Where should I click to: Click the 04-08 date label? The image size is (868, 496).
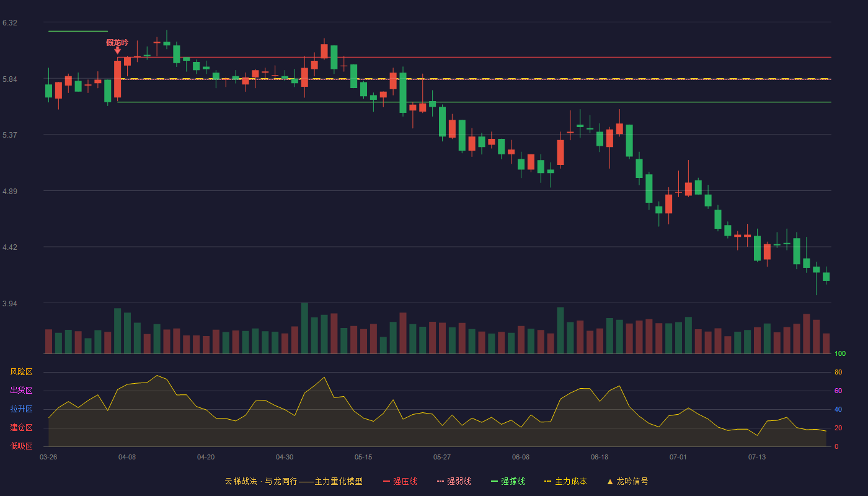coord(127,457)
